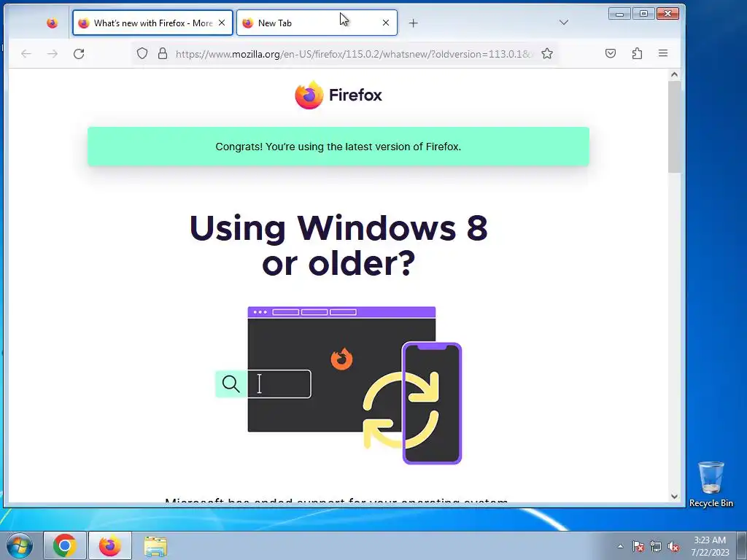Click the Firefox taskbar button

tap(110, 545)
